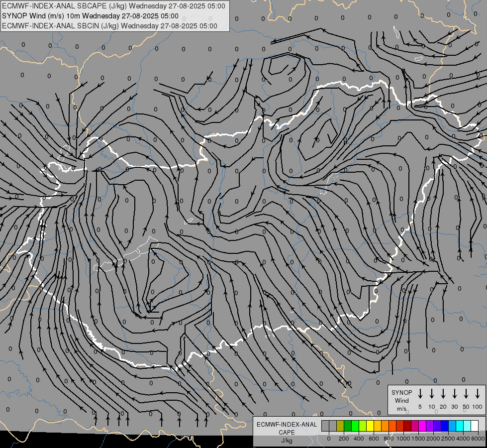Click the 30 m/s wind arrow in legend

pos(454,394)
